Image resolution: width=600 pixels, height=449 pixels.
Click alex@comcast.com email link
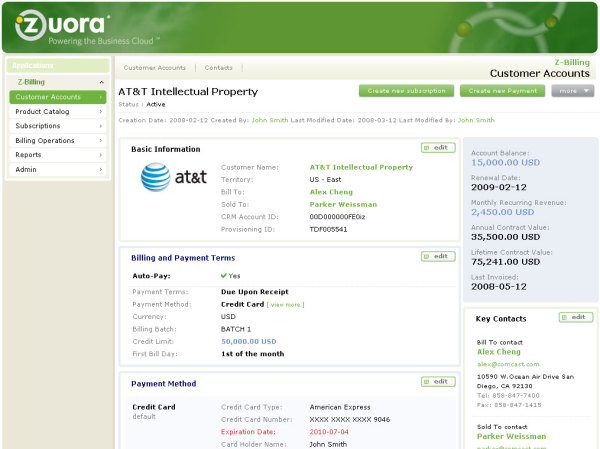pyautogui.click(x=507, y=364)
